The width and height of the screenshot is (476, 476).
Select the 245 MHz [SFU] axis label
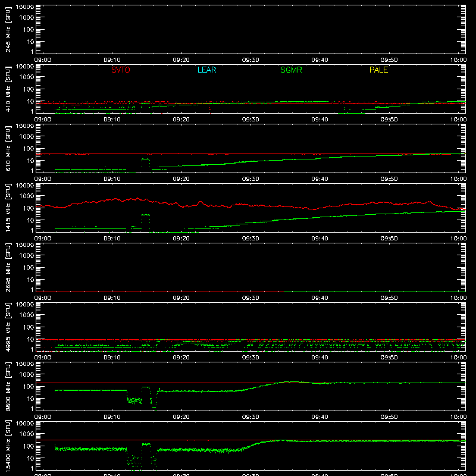pyautogui.click(x=8, y=30)
